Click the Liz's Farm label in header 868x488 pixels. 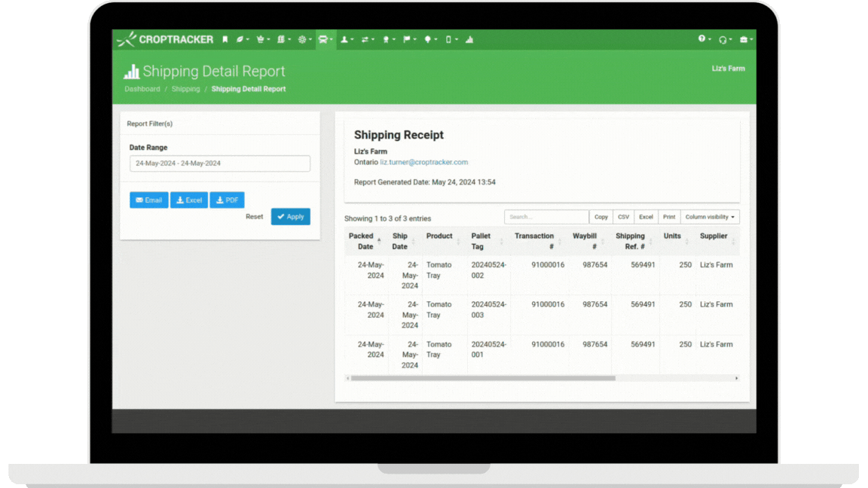728,69
